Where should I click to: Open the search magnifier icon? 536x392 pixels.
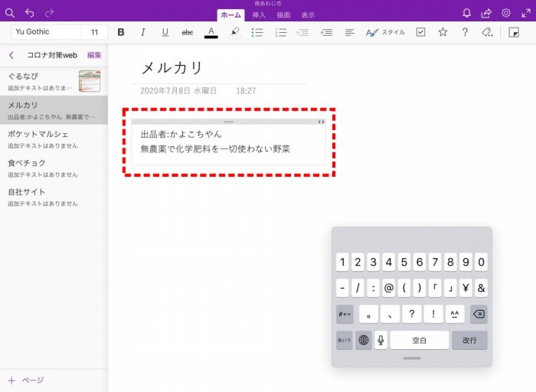tap(10, 13)
